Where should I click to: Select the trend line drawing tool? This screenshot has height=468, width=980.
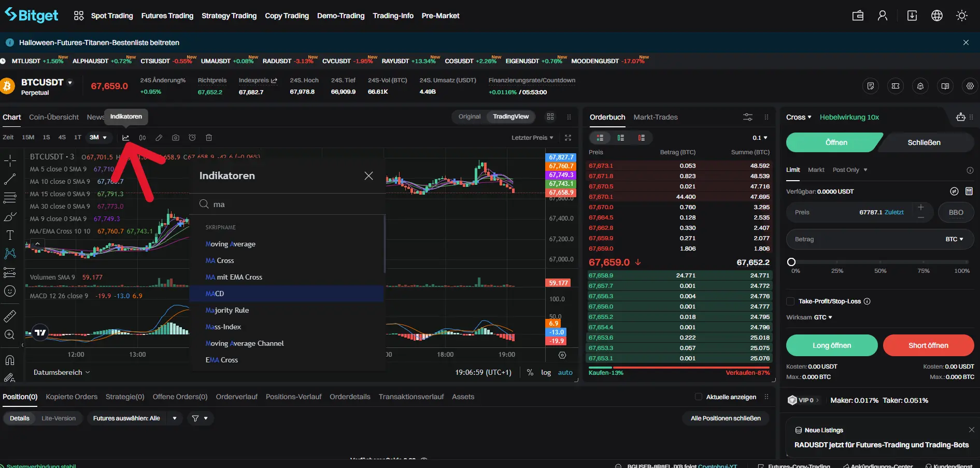10,179
